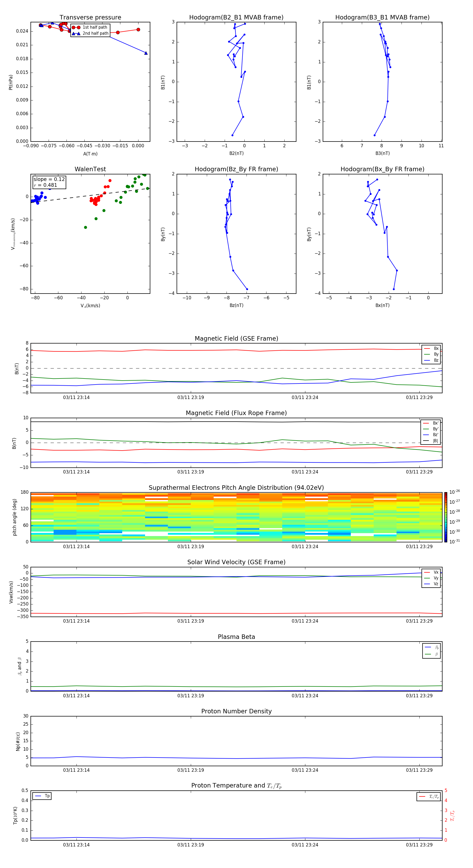This screenshot has width=473, height=868.
Task: Click the 'slope = 0.12' annotation
Action: tap(49, 179)
